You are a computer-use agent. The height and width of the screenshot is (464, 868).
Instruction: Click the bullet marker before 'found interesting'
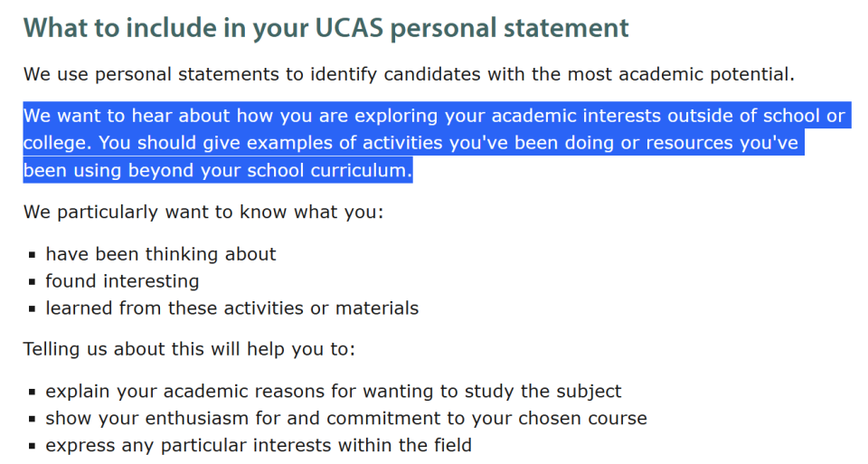click(x=33, y=282)
